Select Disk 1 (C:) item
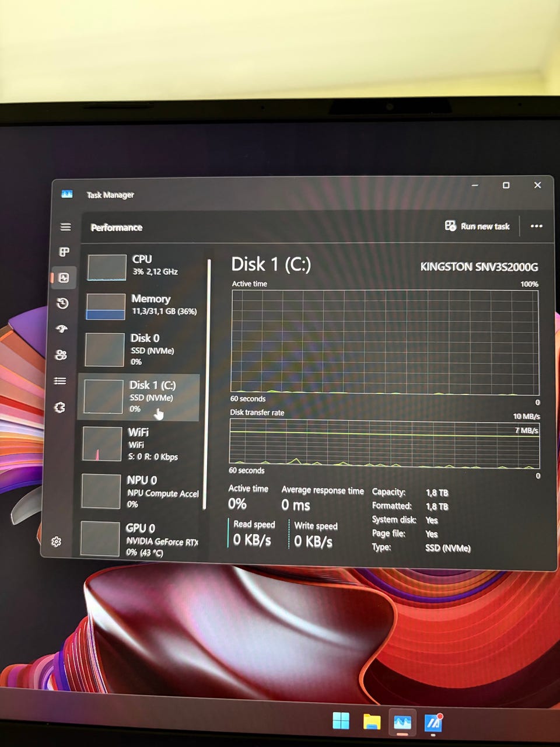Screen dimensions: 560x747 click(x=139, y=397)
